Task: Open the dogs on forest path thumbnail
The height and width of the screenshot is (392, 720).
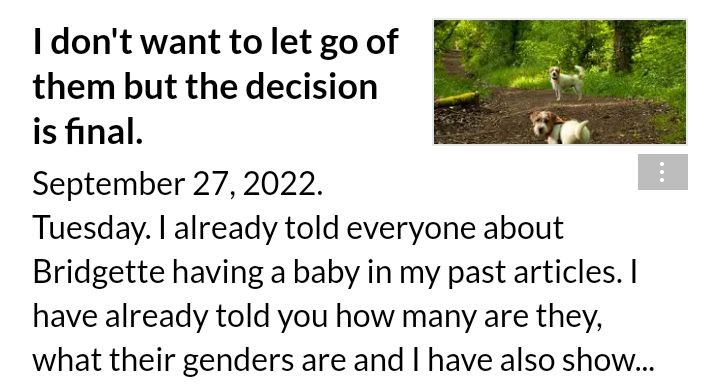Action: (x=560, y=82)
